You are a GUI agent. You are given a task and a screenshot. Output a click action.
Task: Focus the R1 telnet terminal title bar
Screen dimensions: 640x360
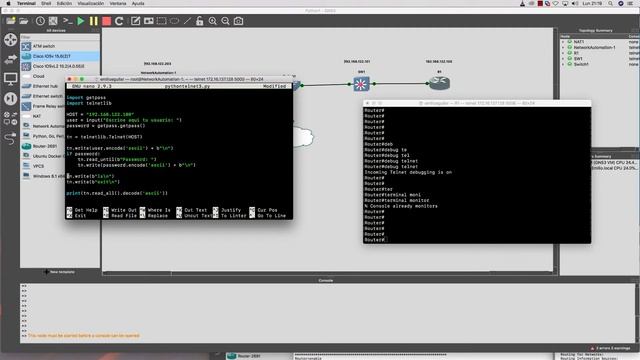[477, 103]
